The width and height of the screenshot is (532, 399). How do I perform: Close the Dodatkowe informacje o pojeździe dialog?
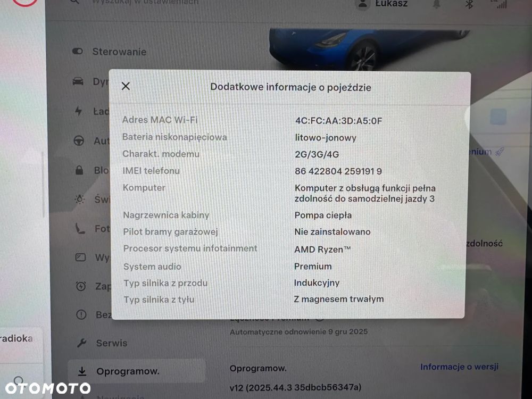point(126,86)
